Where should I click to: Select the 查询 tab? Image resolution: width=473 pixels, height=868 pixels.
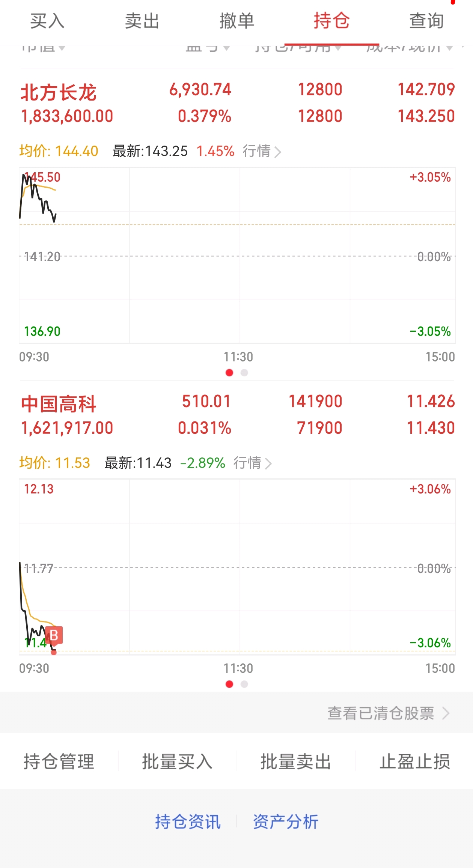[x=426, y=21]
